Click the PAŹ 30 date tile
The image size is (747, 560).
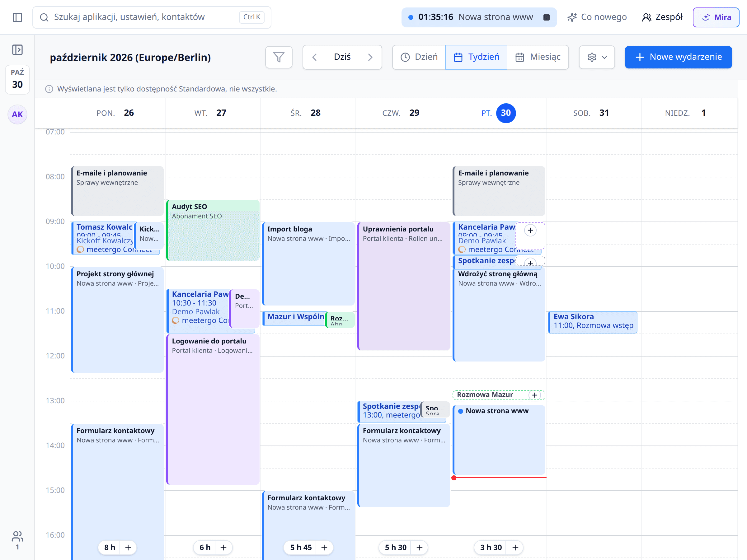coord(17,79)
